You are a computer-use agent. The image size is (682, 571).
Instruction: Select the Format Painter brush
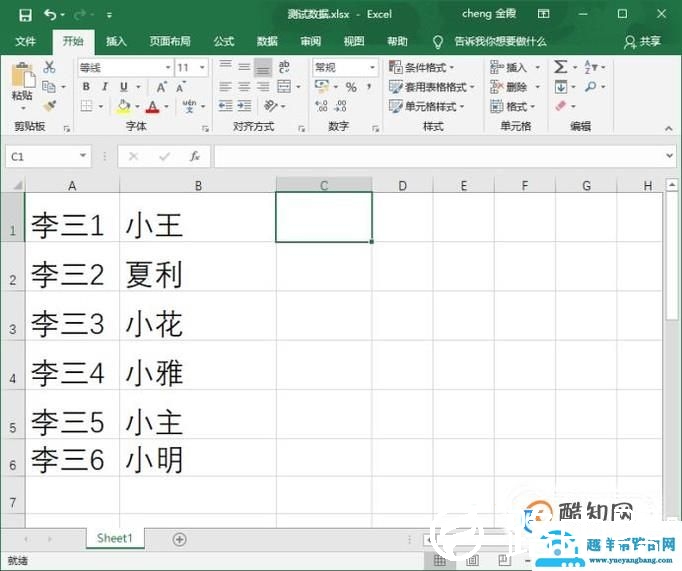click(x=49, y=106)
